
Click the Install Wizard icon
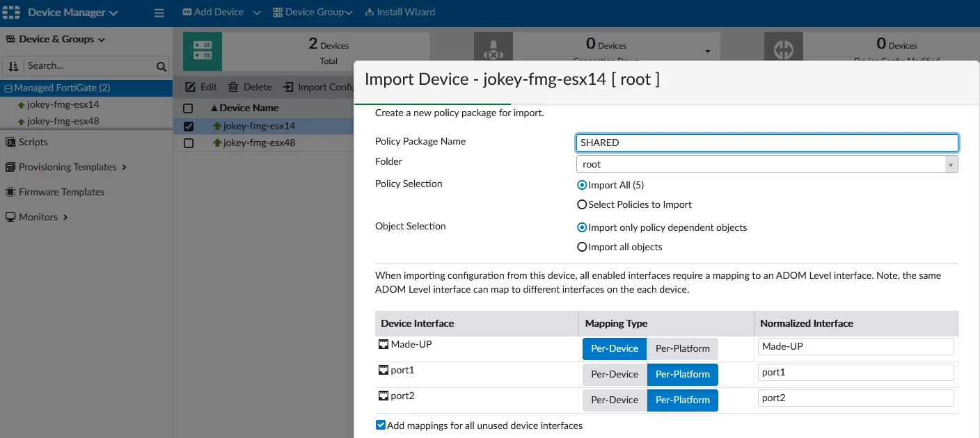coord(369,12)
